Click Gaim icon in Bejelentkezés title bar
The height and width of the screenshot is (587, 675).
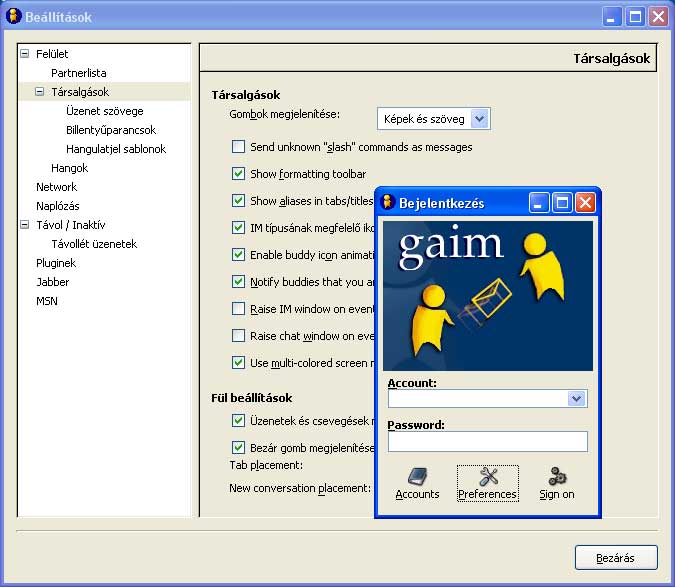(387, 202)
